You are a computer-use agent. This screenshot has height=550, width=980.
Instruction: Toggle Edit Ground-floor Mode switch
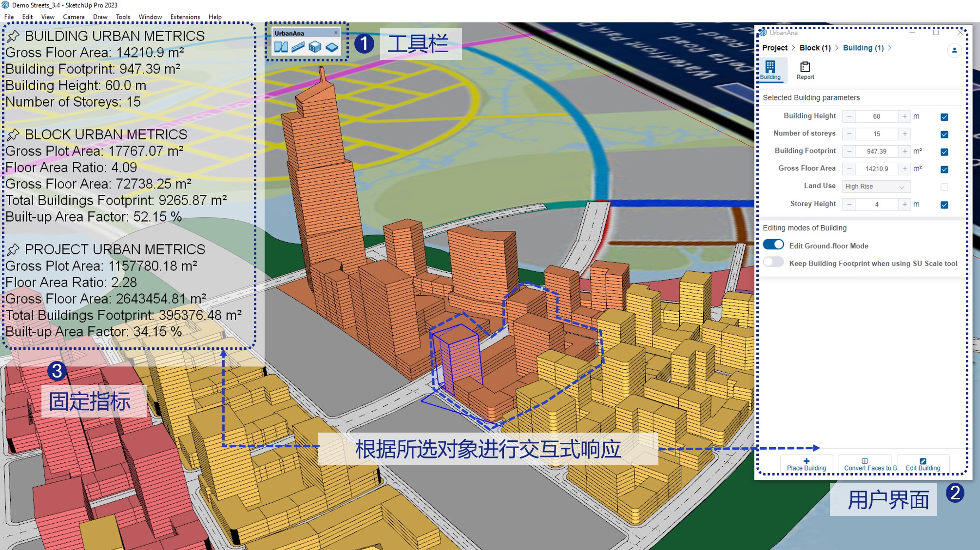coord(773,246)
